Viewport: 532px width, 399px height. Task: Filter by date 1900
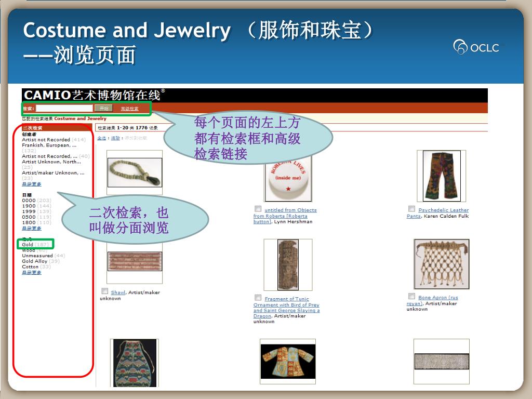pyautogui.click(x=36, y=206)
